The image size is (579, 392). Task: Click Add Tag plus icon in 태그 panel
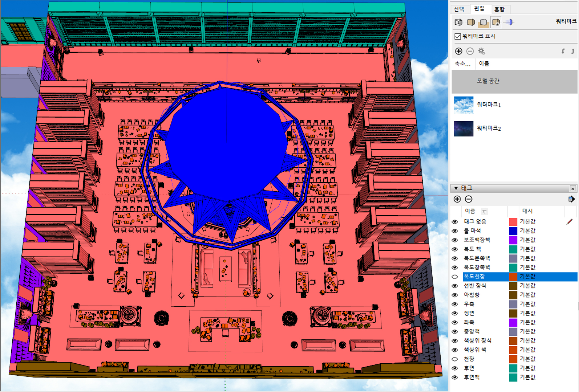point(457,199)
